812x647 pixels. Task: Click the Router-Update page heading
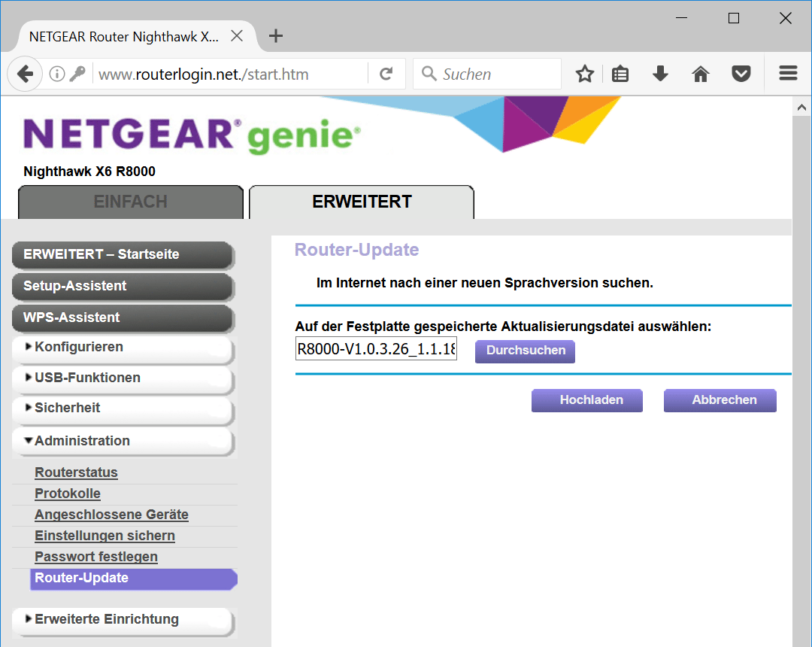point(356,250)
